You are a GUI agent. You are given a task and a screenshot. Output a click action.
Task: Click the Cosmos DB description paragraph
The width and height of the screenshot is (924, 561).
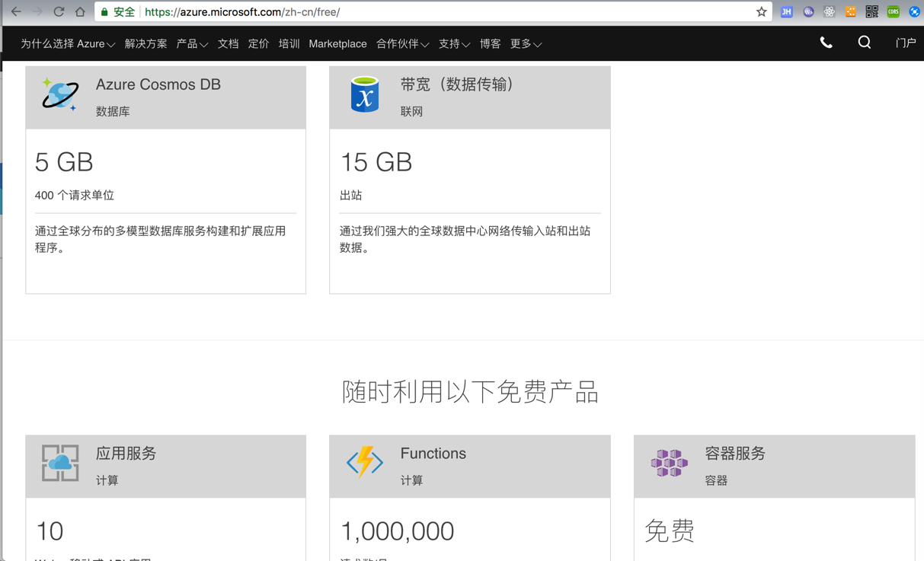coord(161,239)
